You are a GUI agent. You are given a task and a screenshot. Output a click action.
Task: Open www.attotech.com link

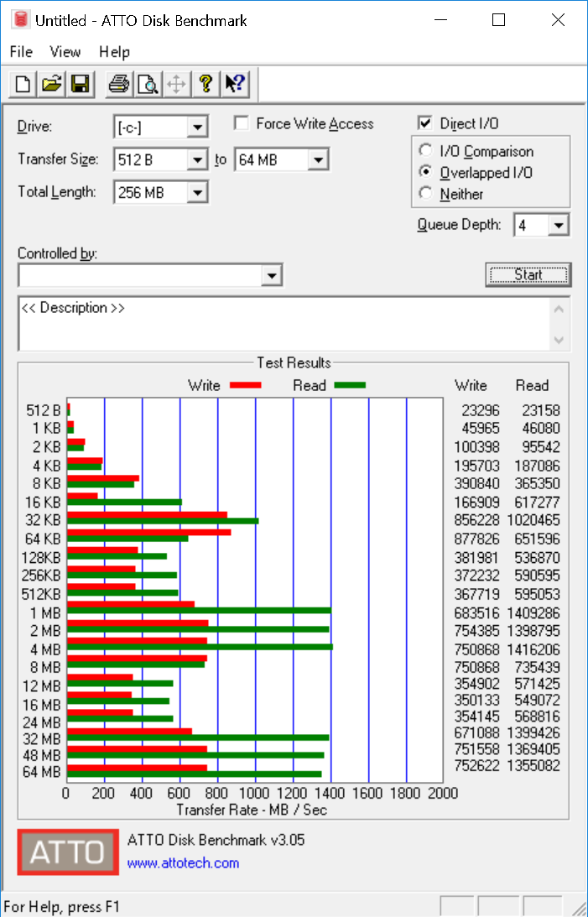[183, 863]
